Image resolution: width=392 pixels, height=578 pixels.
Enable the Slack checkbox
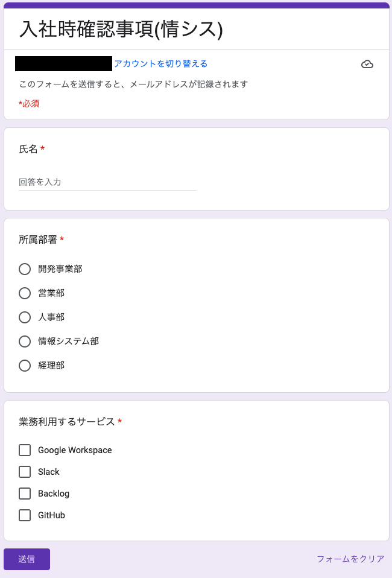[x=25, y=472]
